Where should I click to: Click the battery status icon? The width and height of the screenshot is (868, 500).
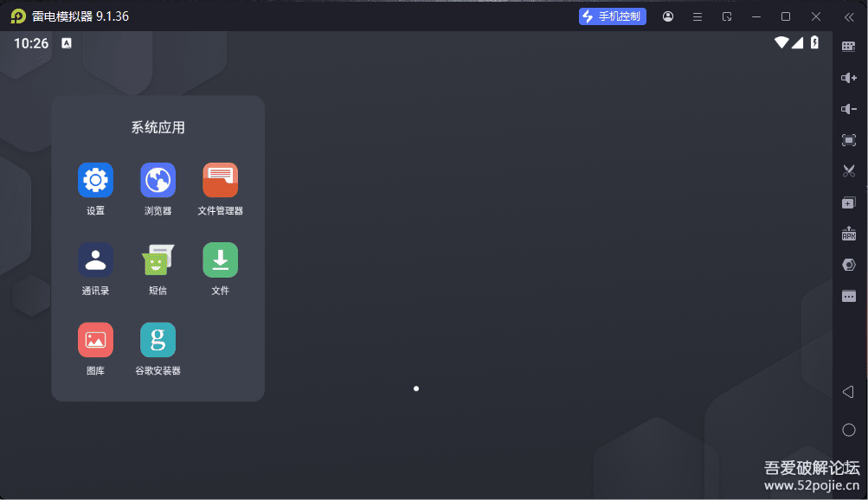(815, 42)
